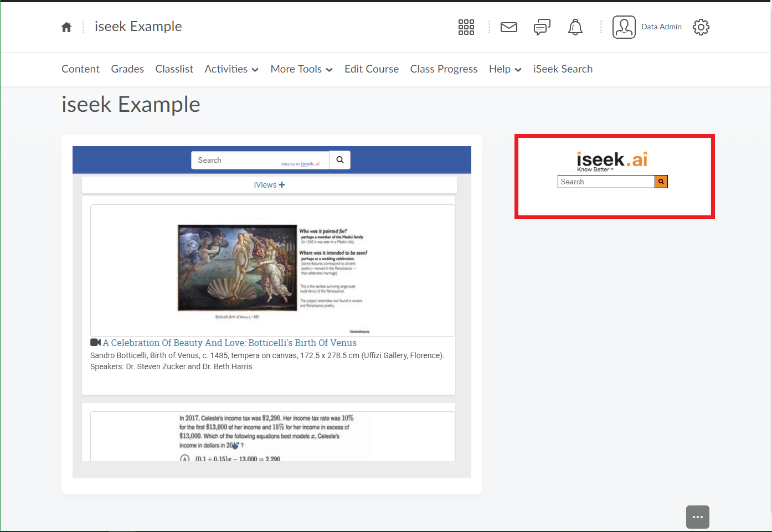Go to the Grades tab
Screen dimensions: 772x532
[127, 69]
